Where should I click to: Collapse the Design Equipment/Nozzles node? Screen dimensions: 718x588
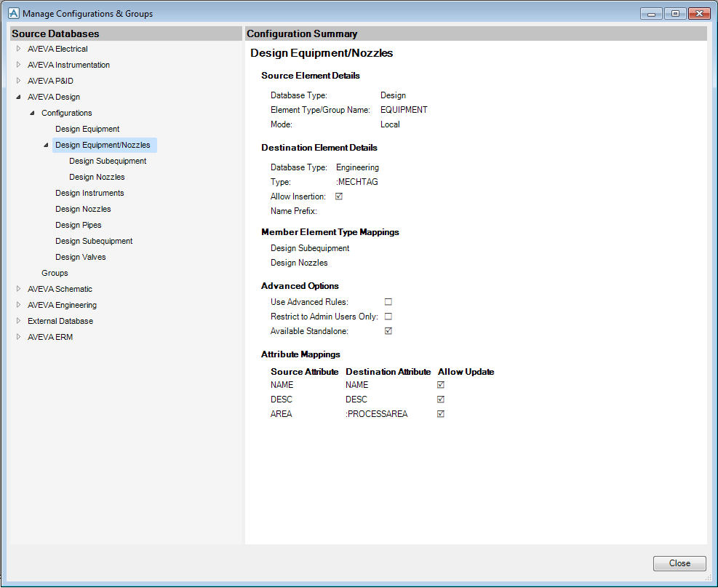pyautogui.click(x=46, y=145)
